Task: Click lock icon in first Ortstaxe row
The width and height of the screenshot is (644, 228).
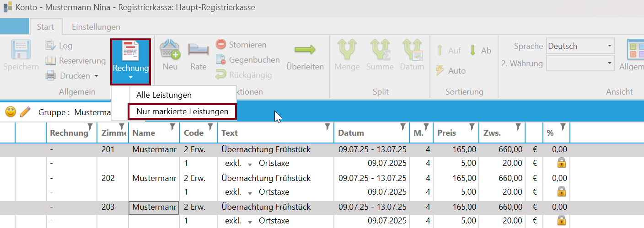Action: pyautogui.click(x=561, y=163)
